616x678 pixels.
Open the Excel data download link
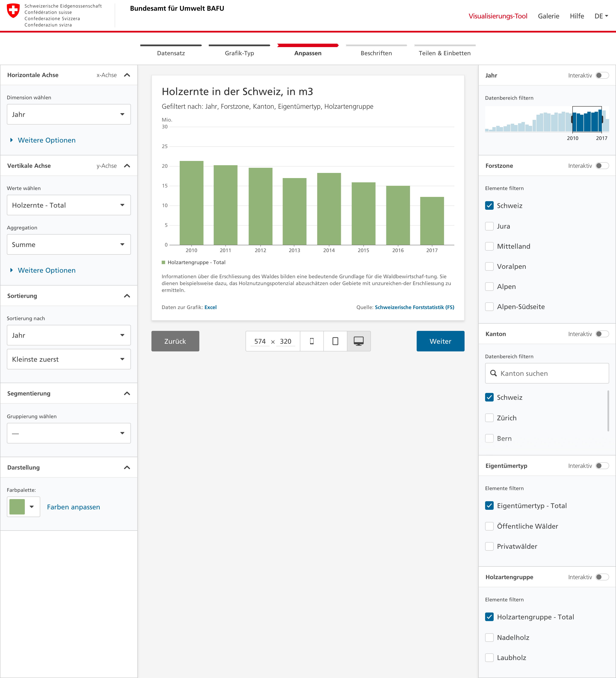coord(210,307)
